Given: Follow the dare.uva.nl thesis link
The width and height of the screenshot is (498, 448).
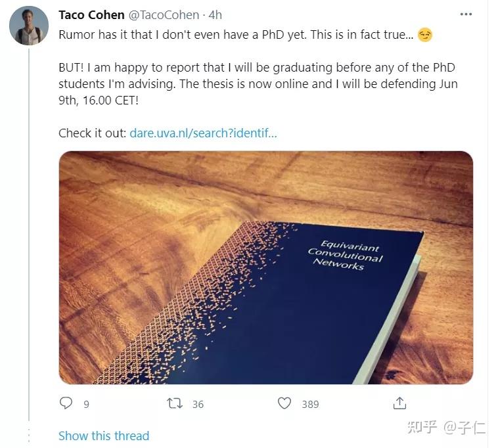Looking at the screenshot, I should pos(203,133).
